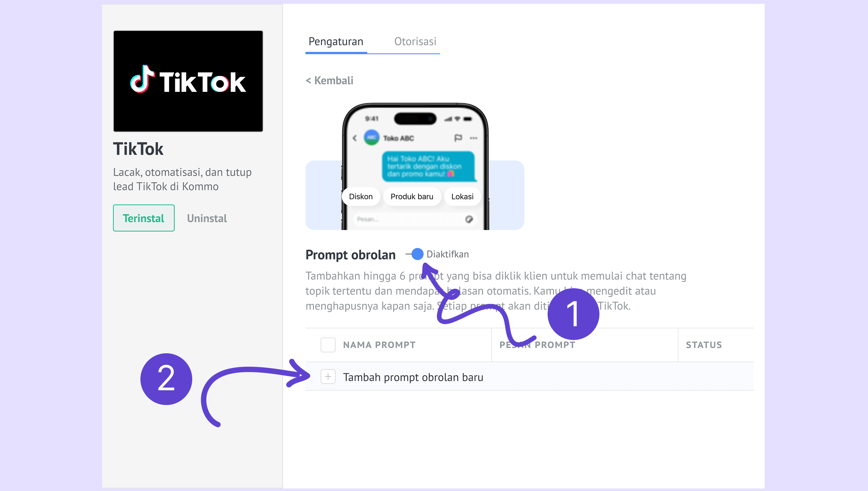Go back via the Kembali link
Screen dimensions: 868x491
tap(329, 81)
